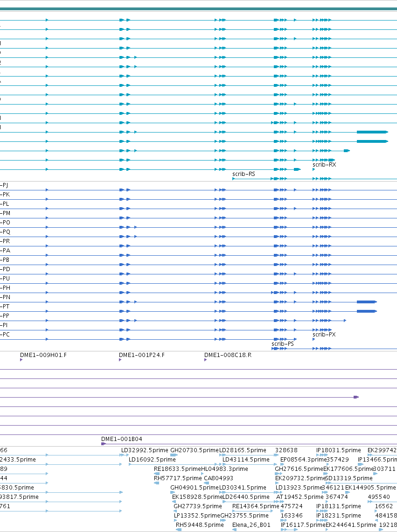397x532 pixels.
Task: Click the small triangle marker below scrib-RX
Action: pos(314,169)
